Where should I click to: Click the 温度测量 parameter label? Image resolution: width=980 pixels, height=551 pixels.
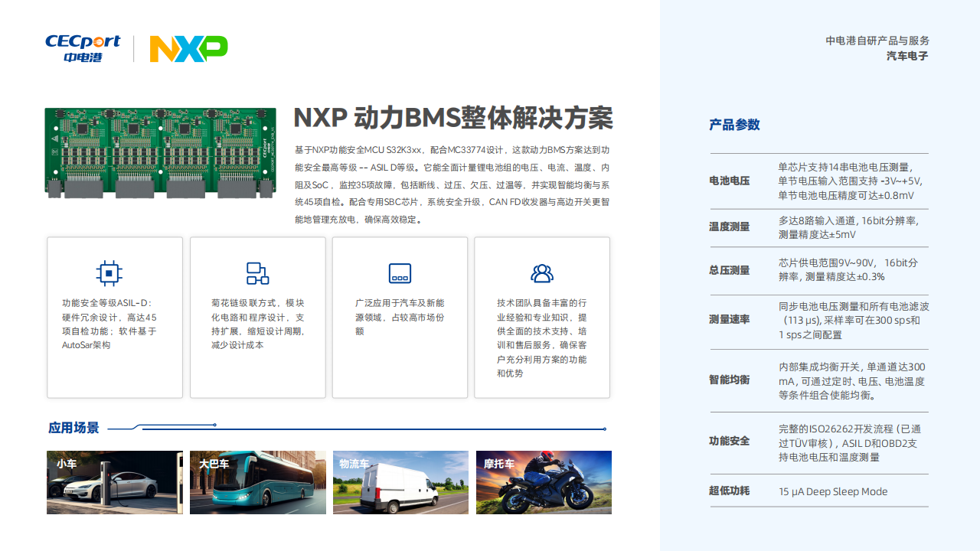tap(729, 227)
